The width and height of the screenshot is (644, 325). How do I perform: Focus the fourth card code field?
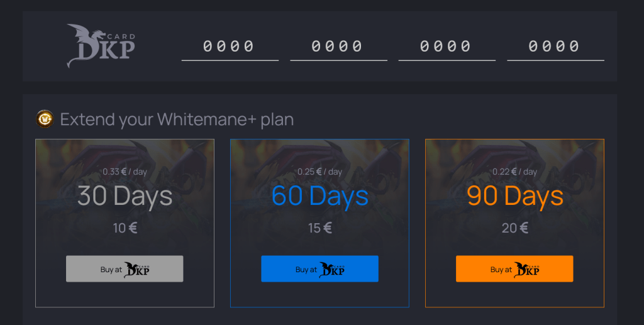(555, 47)
